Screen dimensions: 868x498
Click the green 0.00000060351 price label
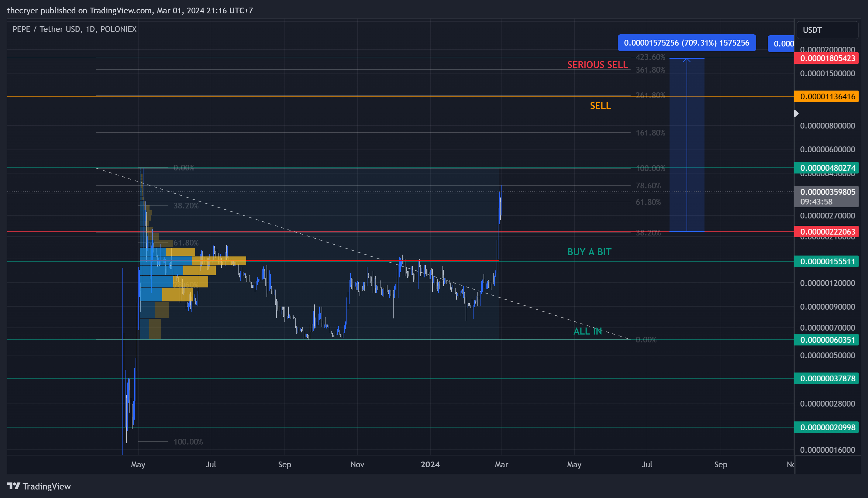(x=826, y=340)
